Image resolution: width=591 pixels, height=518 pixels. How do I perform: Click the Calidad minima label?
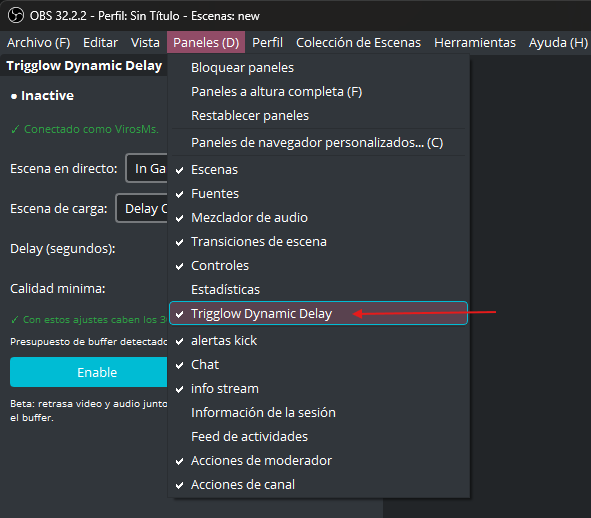pos(58,289)
